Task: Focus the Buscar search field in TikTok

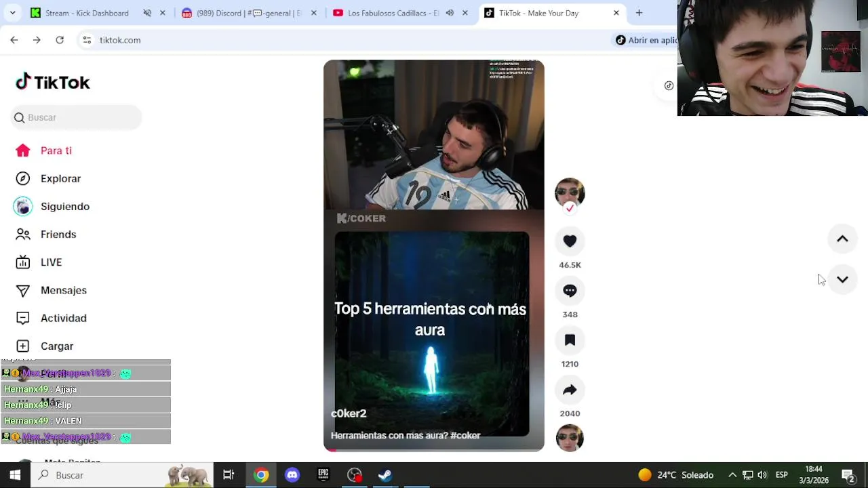Action: [76, 117]
